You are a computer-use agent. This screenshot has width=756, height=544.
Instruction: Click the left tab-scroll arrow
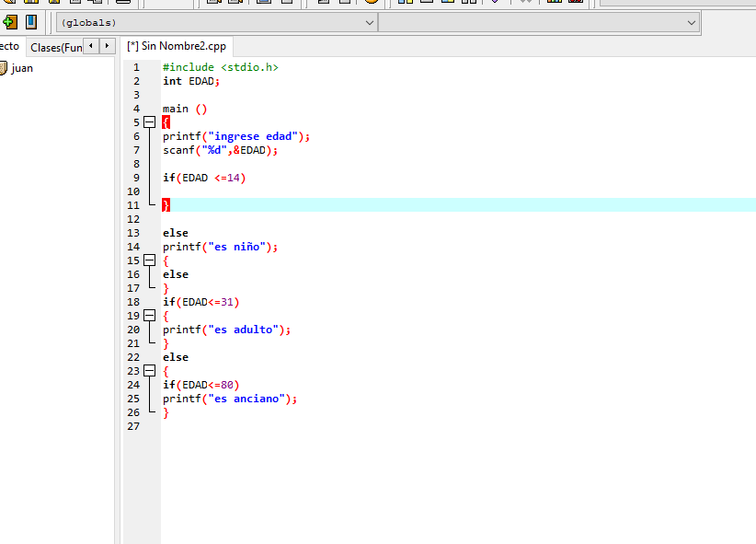click(x=91, y=46)
